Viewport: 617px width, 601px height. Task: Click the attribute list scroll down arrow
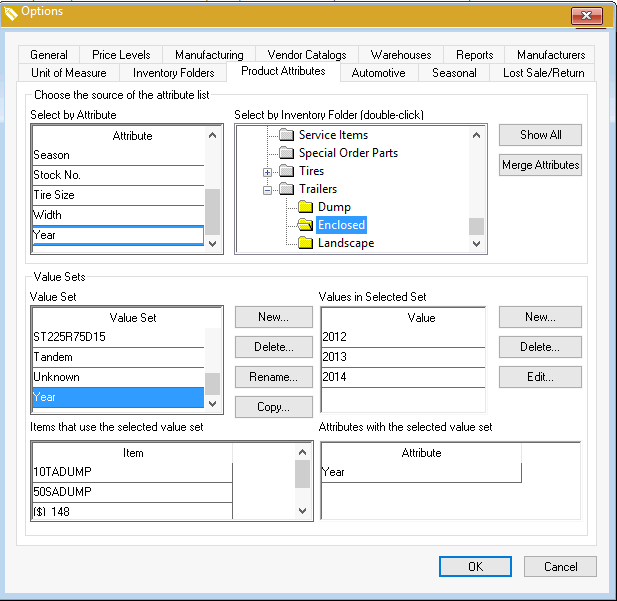click(213, 244)
